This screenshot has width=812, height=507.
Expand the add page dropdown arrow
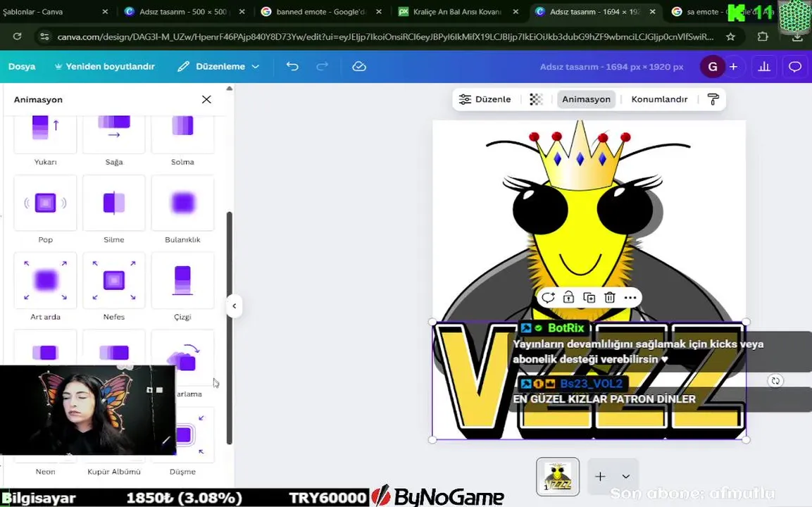click(625, 477)
